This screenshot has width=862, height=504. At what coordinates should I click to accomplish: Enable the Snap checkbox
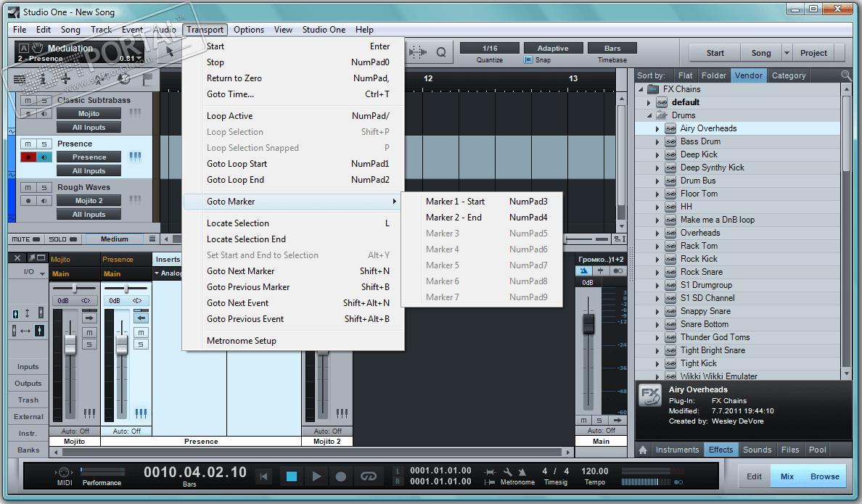(528, 60)
